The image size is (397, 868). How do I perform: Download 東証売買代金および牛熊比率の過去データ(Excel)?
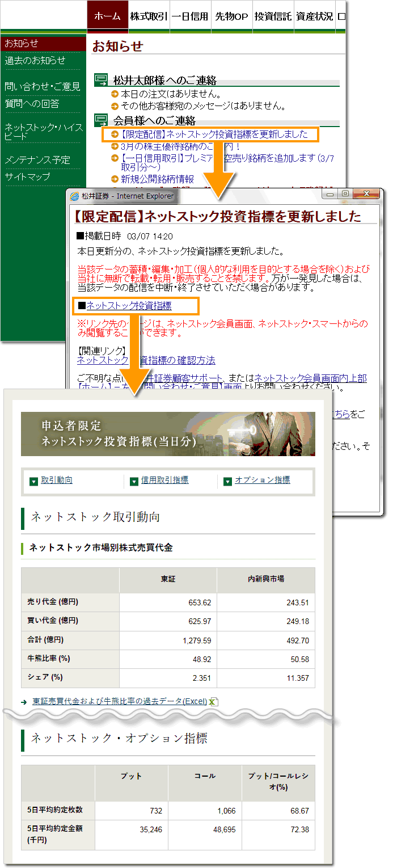tap(120, 701)
